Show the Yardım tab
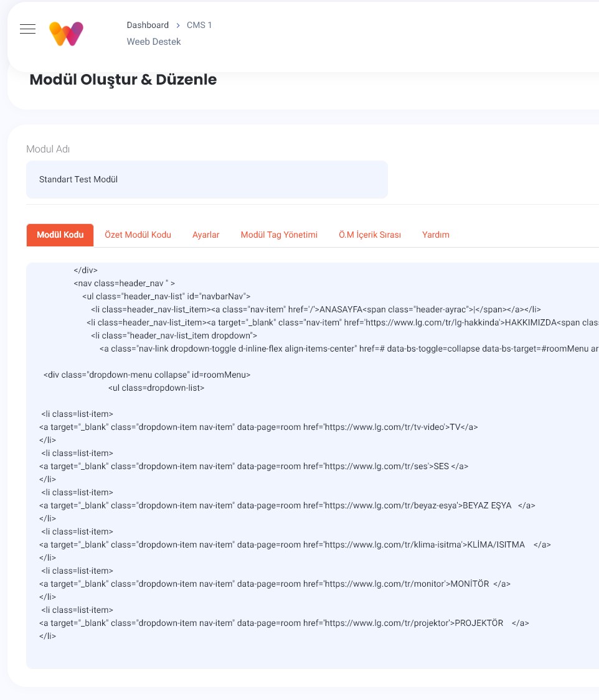The image size is (599, 700). tap(435, 235)
